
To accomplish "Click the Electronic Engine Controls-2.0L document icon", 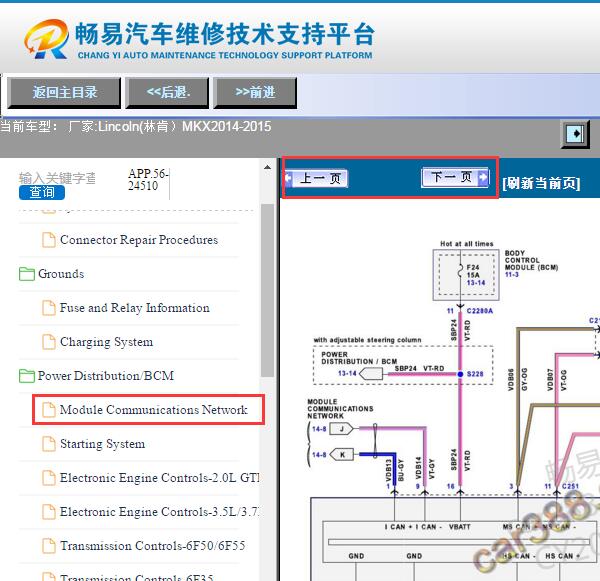I will click(x=49, y=478).
